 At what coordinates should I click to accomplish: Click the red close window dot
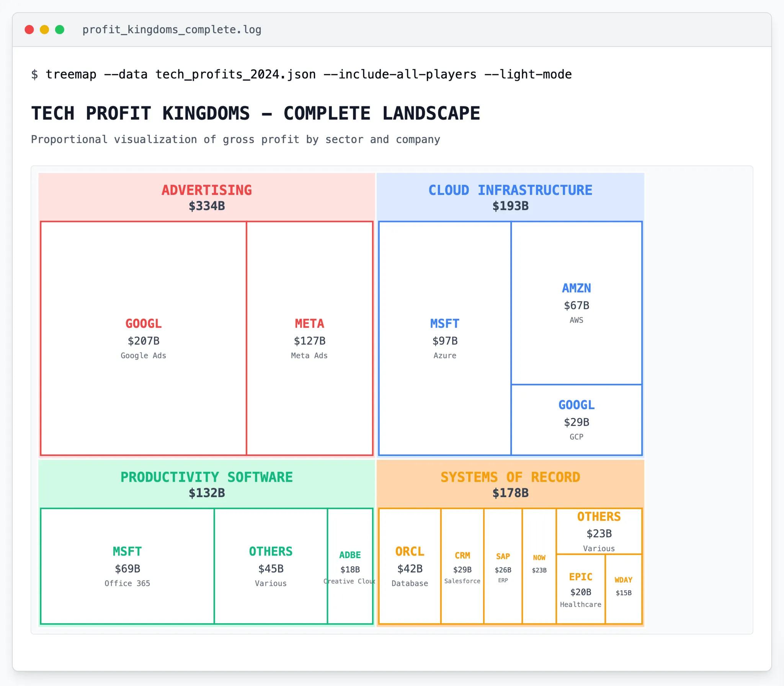tap(29, 29)
